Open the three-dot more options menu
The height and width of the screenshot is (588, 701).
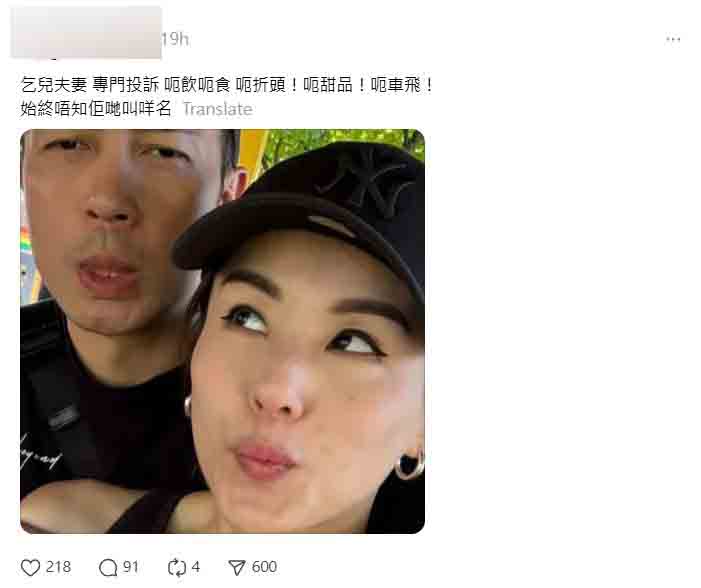(673, 39)
